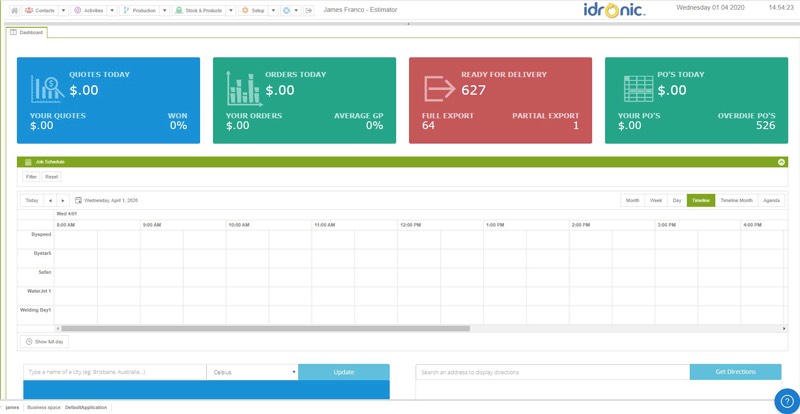Click the logout arrow icon in toolbar
This screenshot has width=800, height=414.
(309, 10)
